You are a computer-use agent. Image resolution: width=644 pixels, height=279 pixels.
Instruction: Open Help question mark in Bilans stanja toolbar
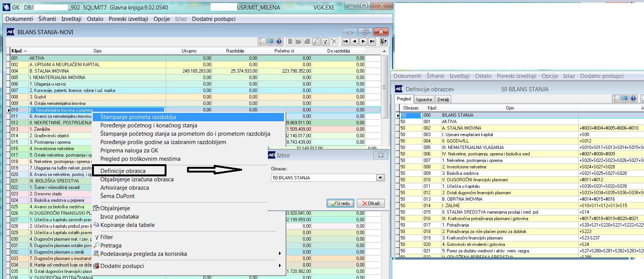[x=279, y=41]
